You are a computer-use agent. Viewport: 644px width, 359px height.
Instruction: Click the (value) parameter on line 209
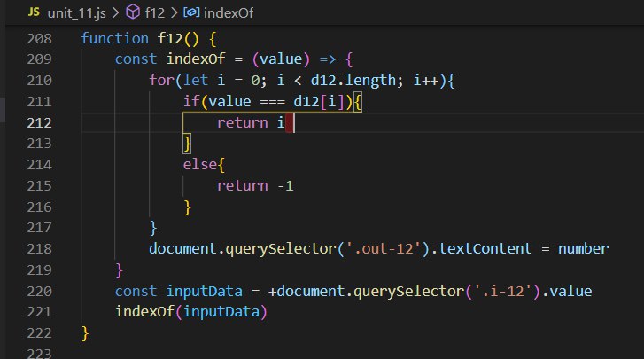(x=281, y=59)
